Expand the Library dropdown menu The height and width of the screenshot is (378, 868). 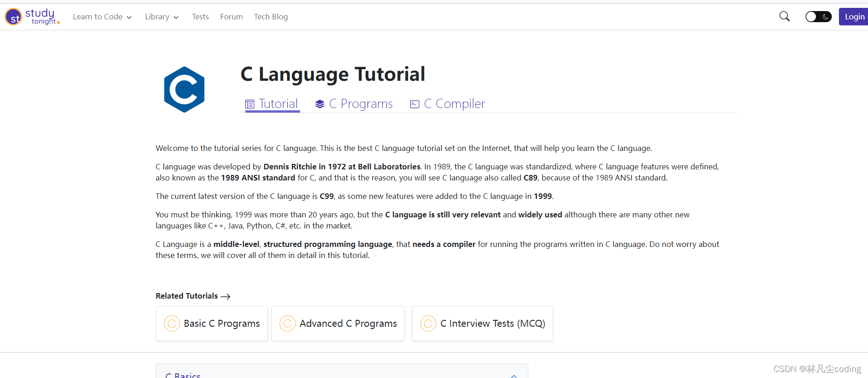click(162, 17)
